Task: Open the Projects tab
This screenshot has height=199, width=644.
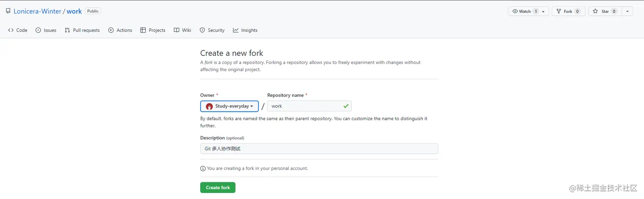Action: pyautogui.click(x=152, y=30)
